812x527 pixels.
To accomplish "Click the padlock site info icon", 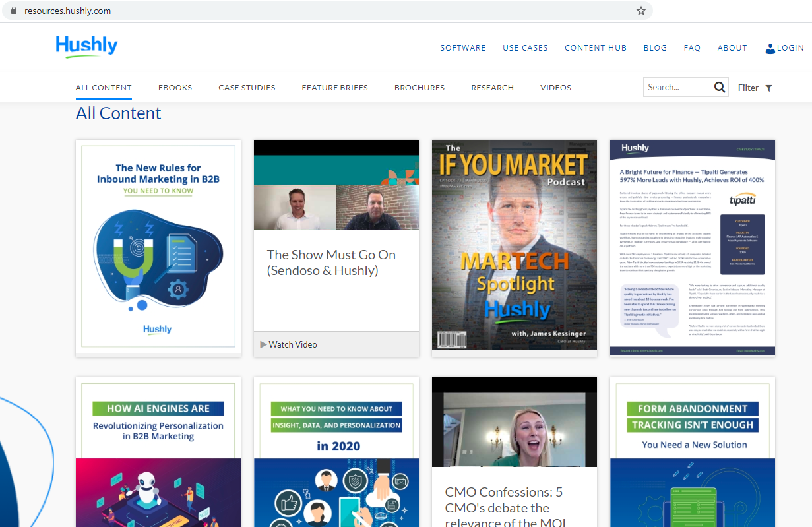I will [x=13, y=11].
